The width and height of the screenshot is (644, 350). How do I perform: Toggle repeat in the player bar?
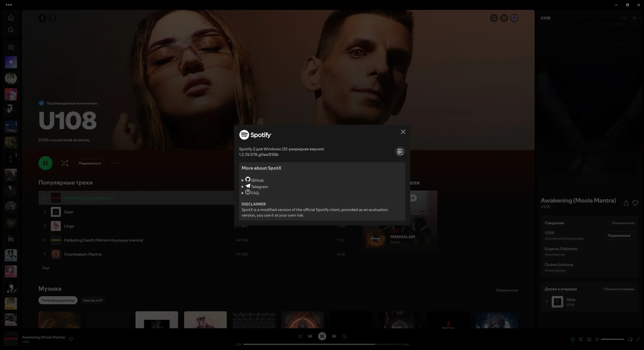click(344, 336)
